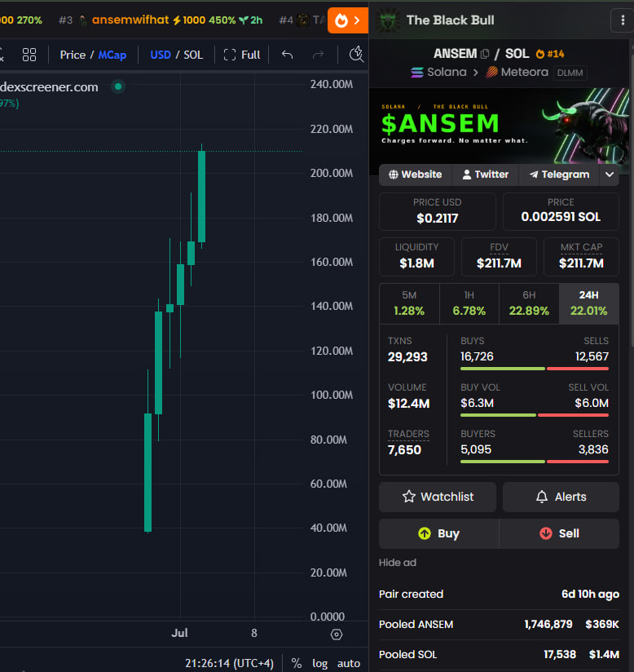Toggle auto scale on chart
The width and height of the screenshot is (634, 672).
point(349,663)
